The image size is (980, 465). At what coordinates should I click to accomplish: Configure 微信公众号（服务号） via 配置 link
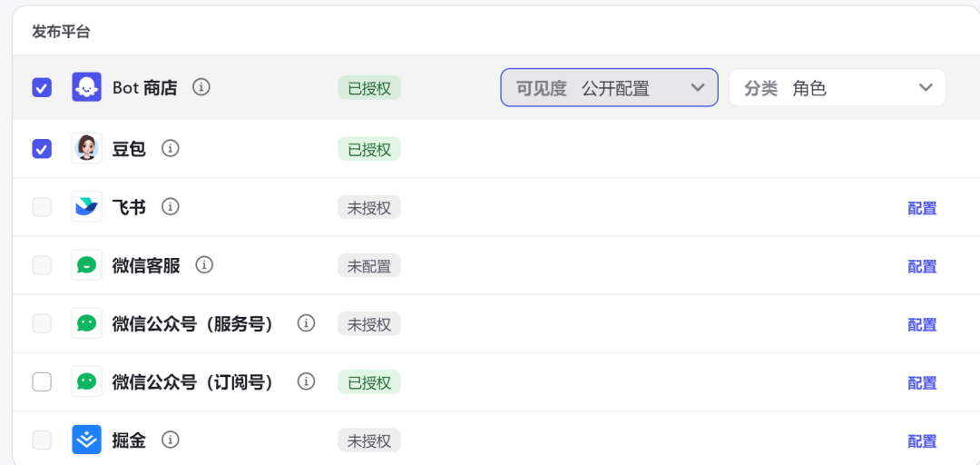pyautogui.click(x=922, y=324)
